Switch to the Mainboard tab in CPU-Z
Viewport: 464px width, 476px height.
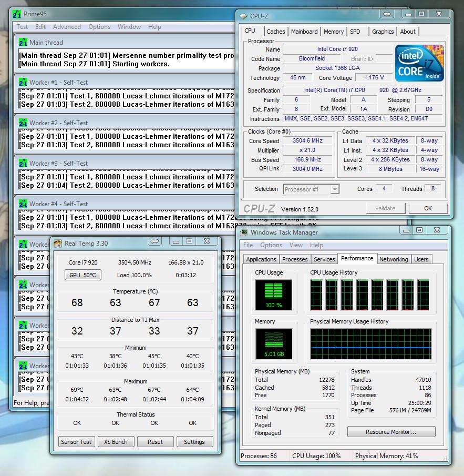point(304,32)
